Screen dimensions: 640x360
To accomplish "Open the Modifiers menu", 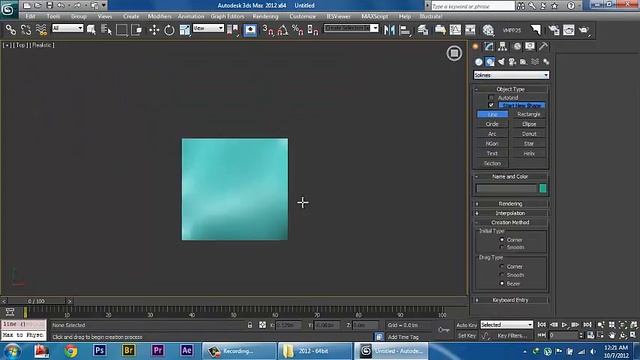I will (160, 16).
